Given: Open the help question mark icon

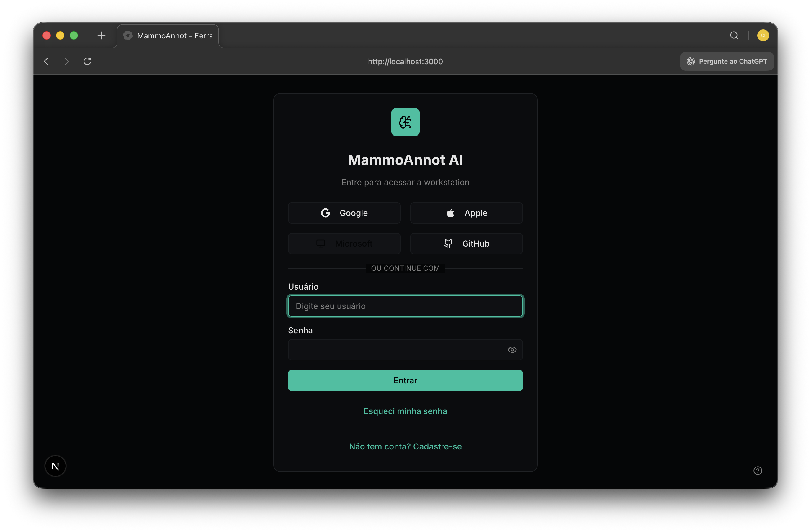Looking at the screenshot, I should click(758, 470).
